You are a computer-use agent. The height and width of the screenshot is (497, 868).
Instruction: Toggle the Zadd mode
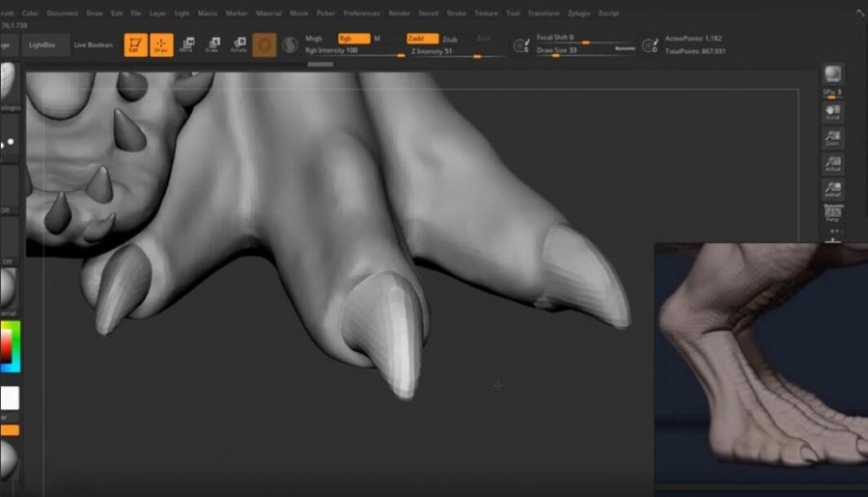[422, 39]
